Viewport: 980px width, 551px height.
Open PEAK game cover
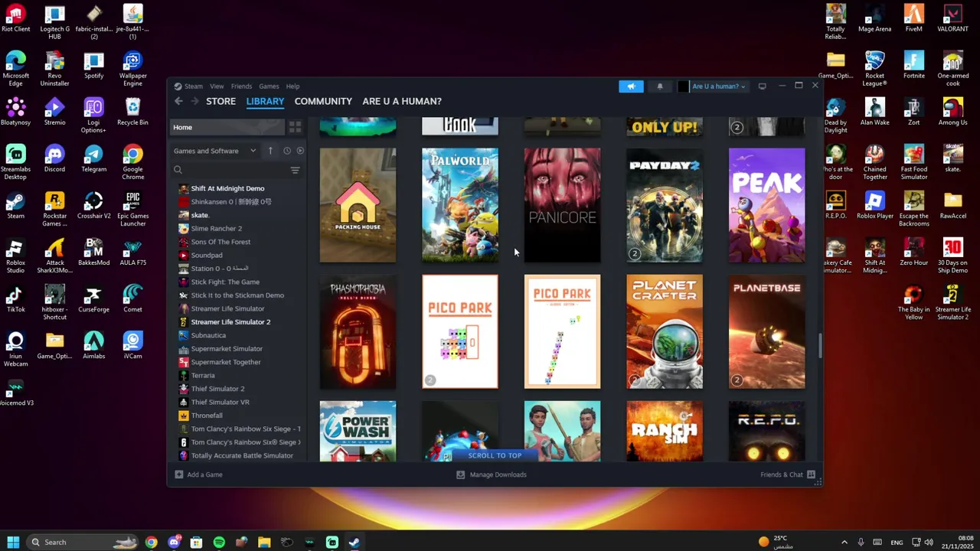(x=767, y=205)
